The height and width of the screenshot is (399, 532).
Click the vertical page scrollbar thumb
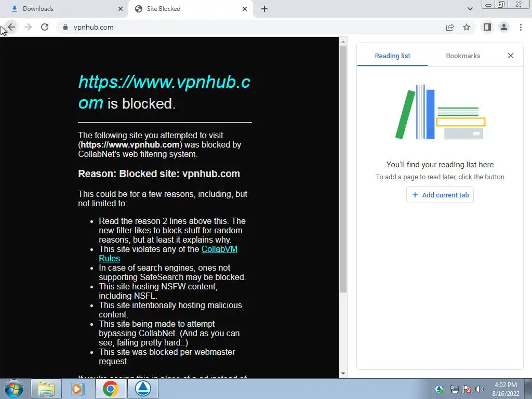[343, 169]
